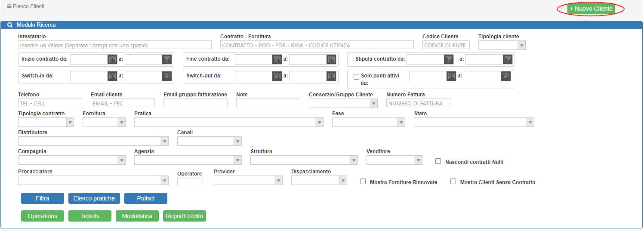
Task: Toggle Mostra Clienti Senza Contratto checkbox
Action: (x=453, y=182)
